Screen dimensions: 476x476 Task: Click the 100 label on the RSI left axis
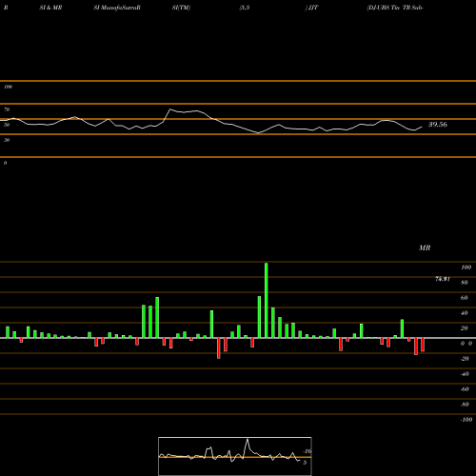pos(8,87)
